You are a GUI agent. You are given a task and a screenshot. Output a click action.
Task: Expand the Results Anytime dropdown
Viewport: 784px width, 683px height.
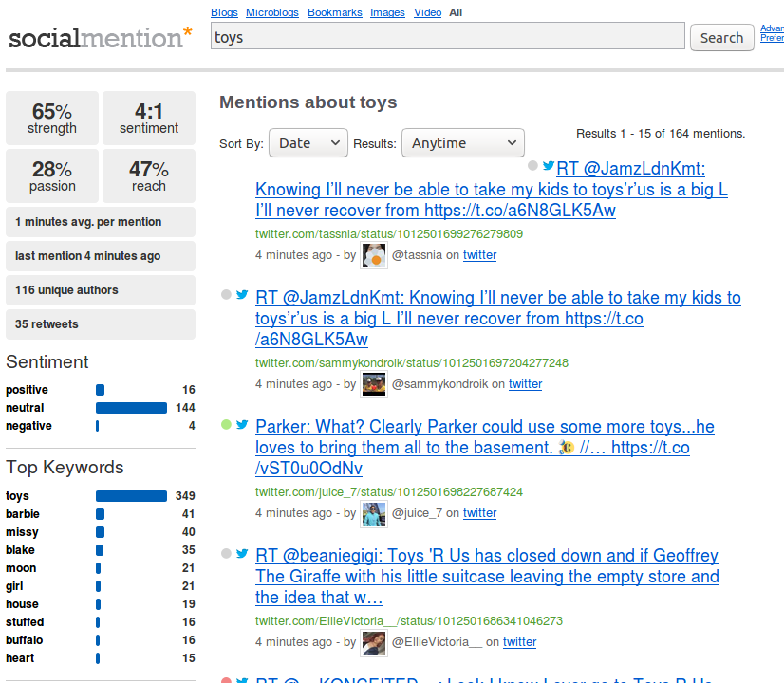[x=462, y=143]
